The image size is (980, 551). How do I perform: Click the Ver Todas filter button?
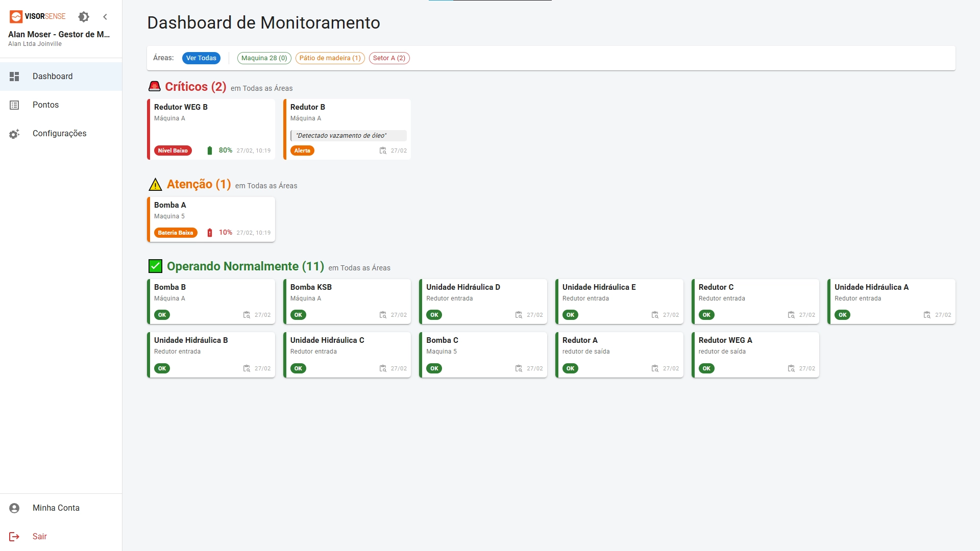pos(201,58)
